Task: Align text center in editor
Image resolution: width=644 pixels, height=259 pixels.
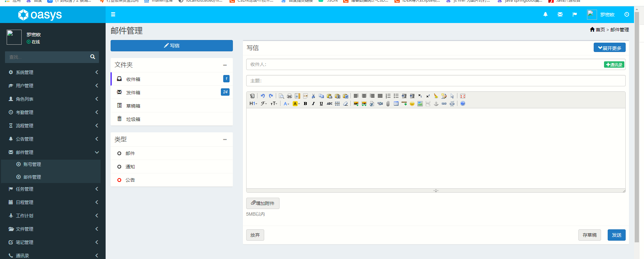Action: (364, 96)
